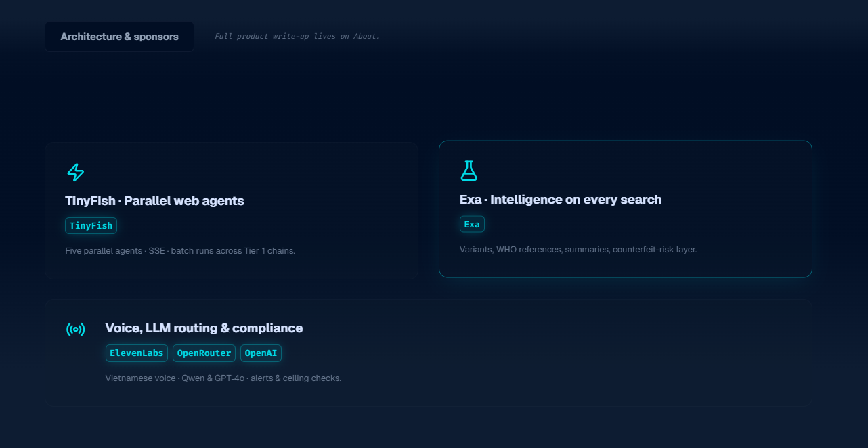Select the ElevenLabs tag badge
Viewport: 868px width, 448px height.
137,353
